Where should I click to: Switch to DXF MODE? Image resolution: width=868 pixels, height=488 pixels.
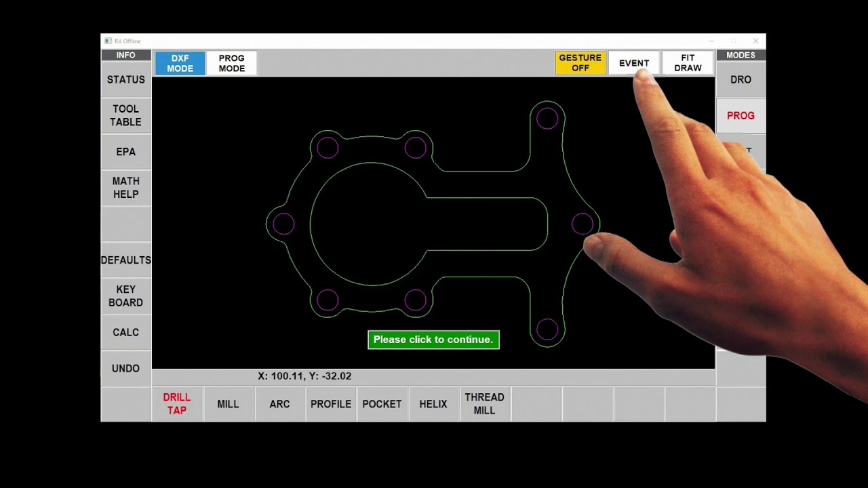tap(180, 63)
